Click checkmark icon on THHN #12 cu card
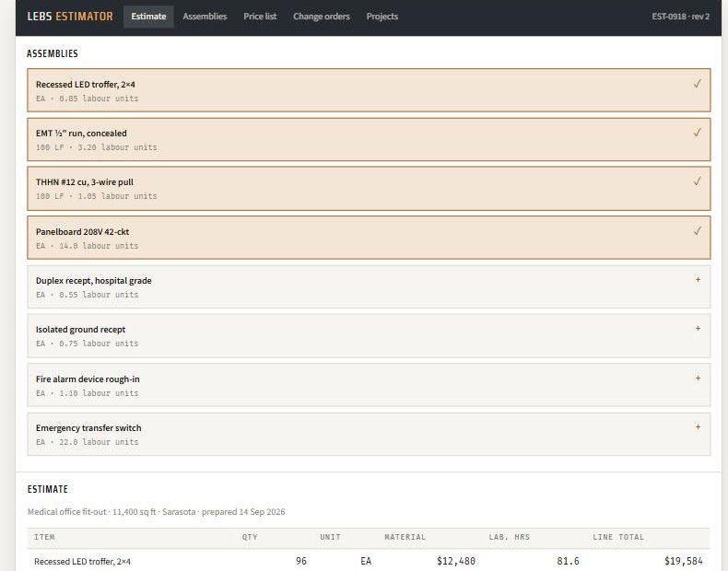This screenshot has height=571, width=728. tap(697, 181)
